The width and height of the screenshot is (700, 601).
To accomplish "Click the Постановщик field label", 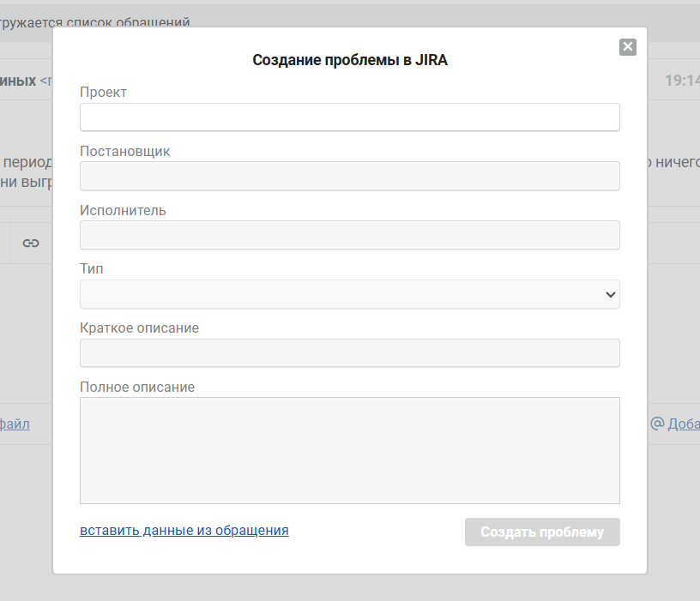I will tap(125, 151).
